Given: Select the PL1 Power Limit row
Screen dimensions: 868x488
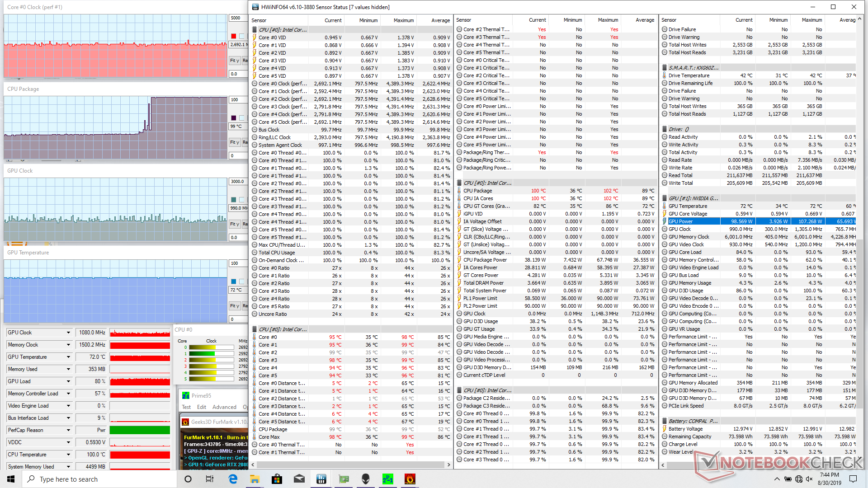Looking at the screenshot, I should pyautogui.click(x=556, y=298).
